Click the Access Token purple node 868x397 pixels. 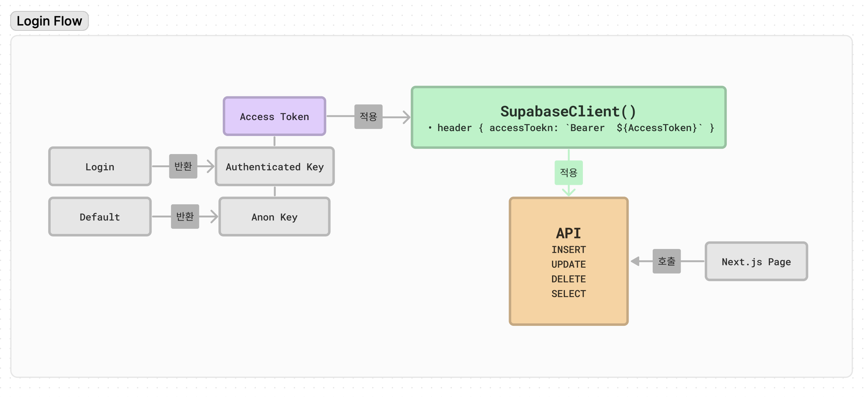click(274, 117)
